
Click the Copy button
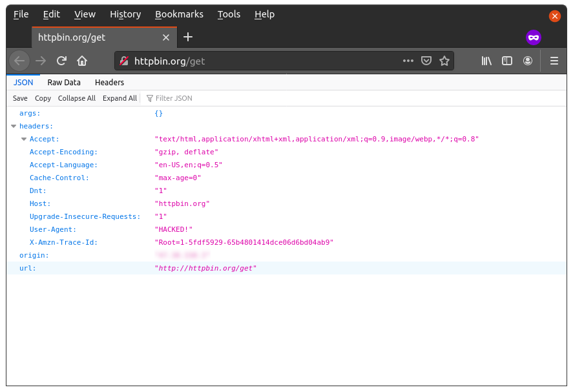tap(43, 98)
